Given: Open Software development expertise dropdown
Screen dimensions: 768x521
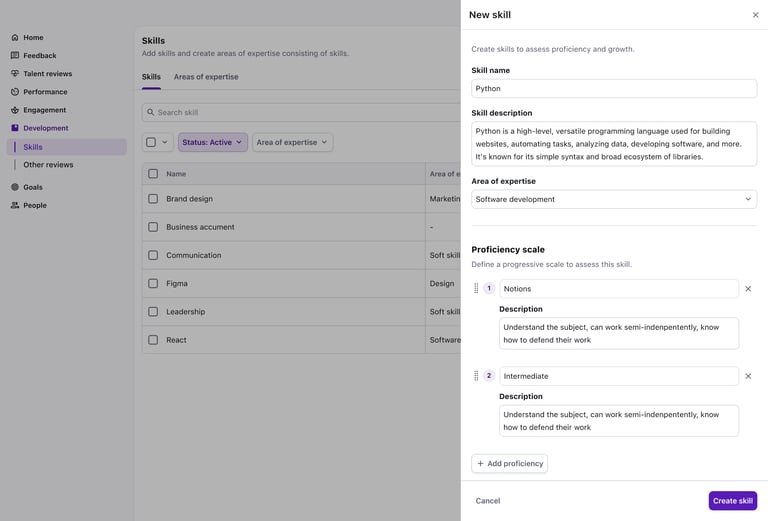Looking at the screenshot, I should click(x=613, y=199).
